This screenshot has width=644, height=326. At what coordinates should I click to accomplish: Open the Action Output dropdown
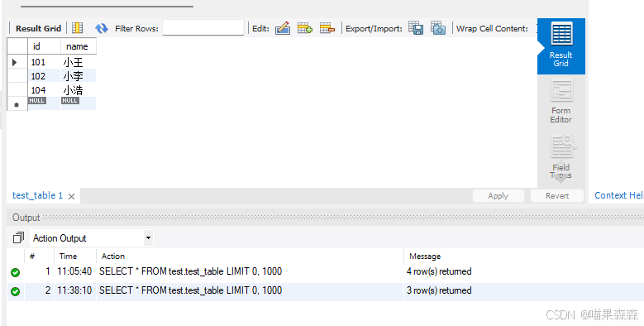(148, 237)
